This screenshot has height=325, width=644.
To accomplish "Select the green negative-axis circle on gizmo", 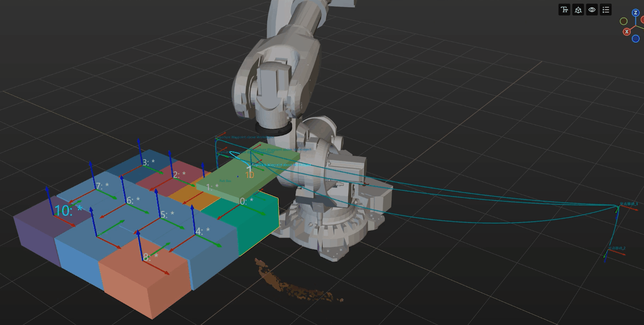I will point(624,21).
